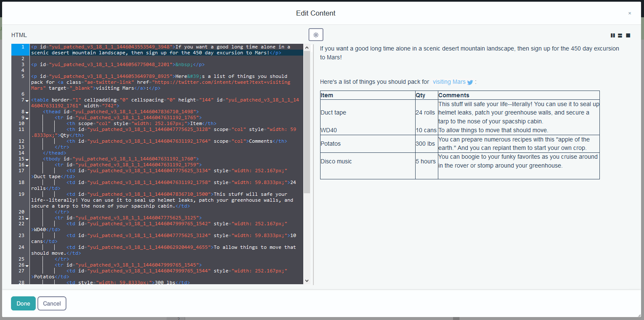Click the </thead> closing tag on line 14
The image size is (644, 320).
pos(55,153)
